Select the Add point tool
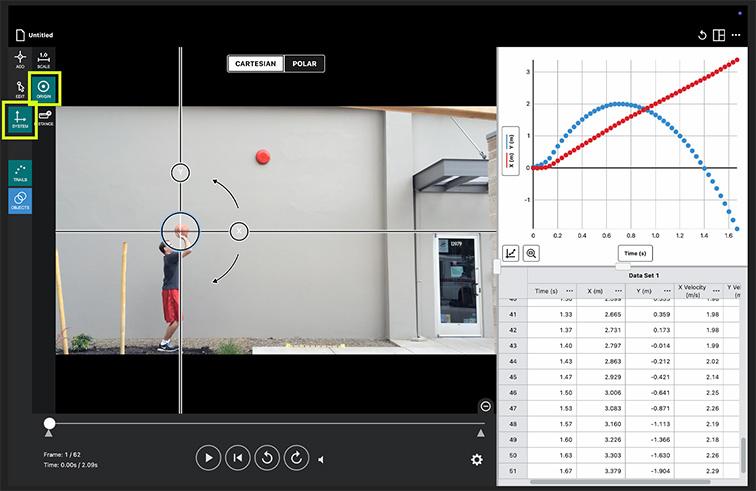 pyautogui.click(x=20, y=59)
